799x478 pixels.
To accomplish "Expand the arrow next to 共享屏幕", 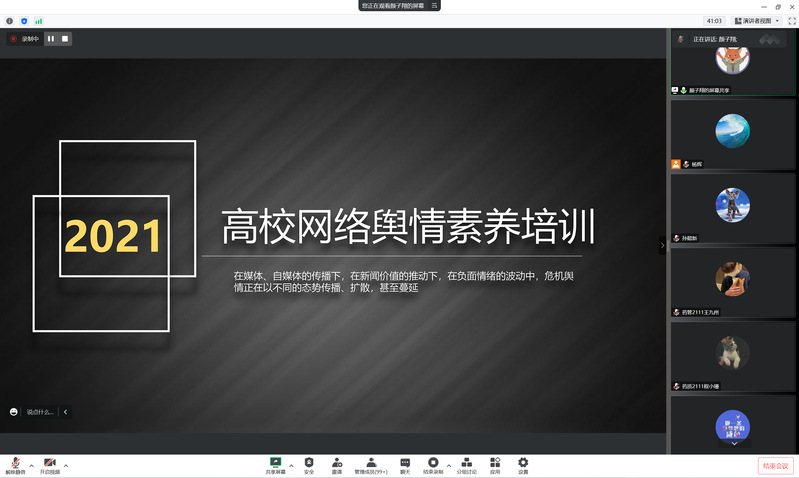I will (291, 465).
